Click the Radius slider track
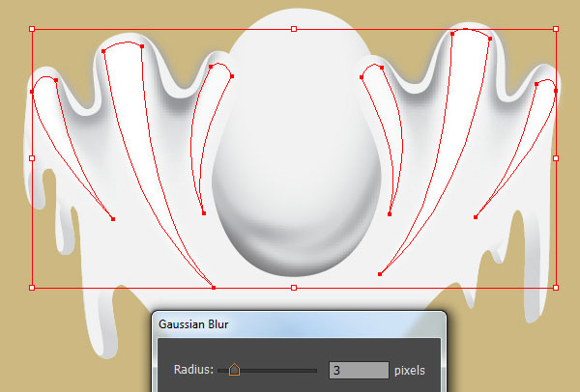Screen dimensions: 580x392 (x=268, y=370)
